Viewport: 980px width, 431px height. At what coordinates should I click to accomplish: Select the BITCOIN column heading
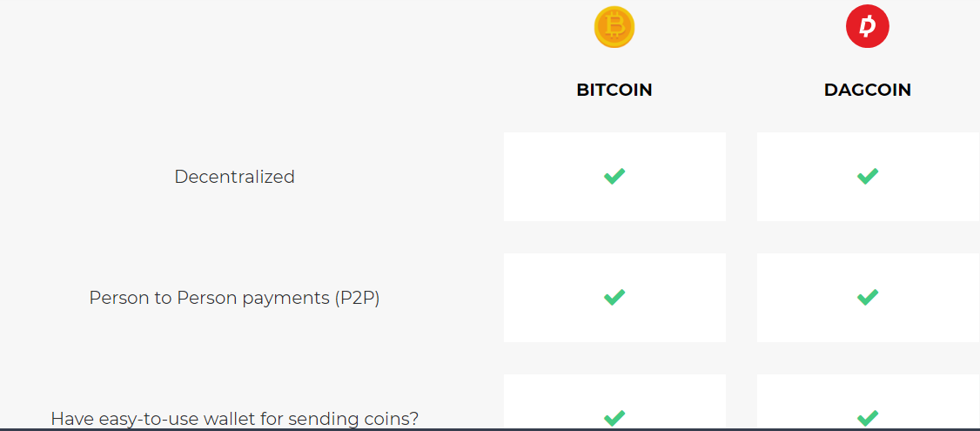[614, 90]
